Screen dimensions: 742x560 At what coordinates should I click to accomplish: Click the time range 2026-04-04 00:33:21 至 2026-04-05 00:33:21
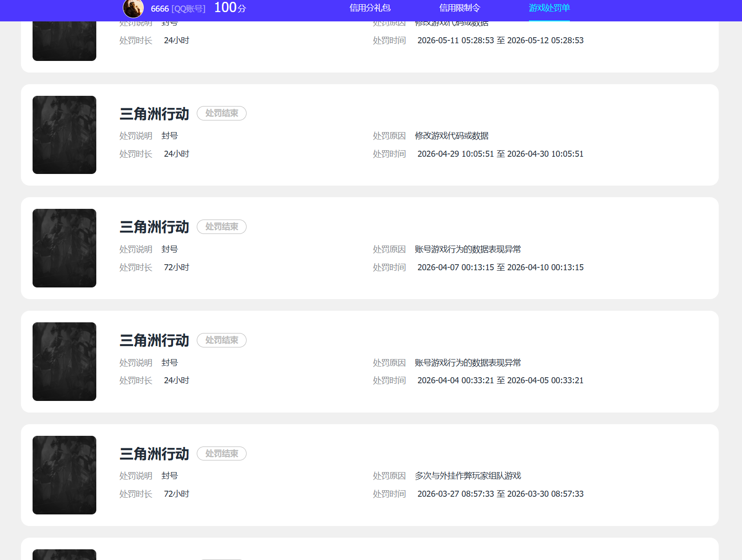[501, 380]
